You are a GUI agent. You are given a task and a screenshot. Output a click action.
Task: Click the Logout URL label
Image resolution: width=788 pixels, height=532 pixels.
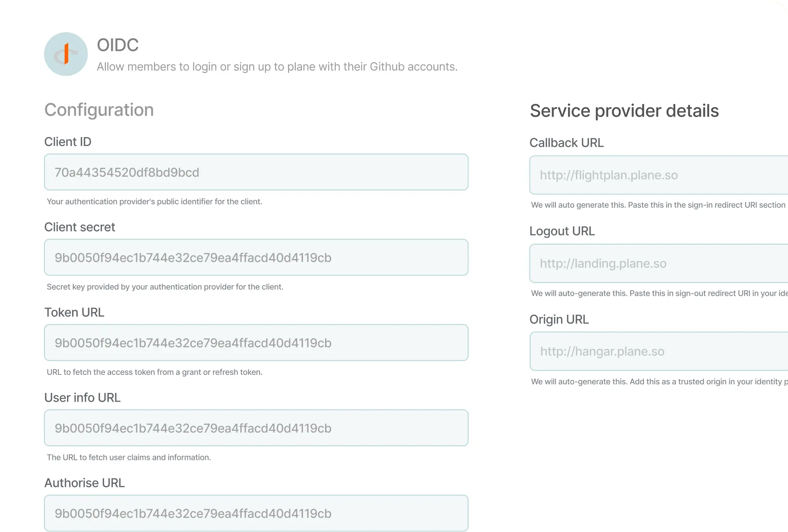click(x=562, y=231)
